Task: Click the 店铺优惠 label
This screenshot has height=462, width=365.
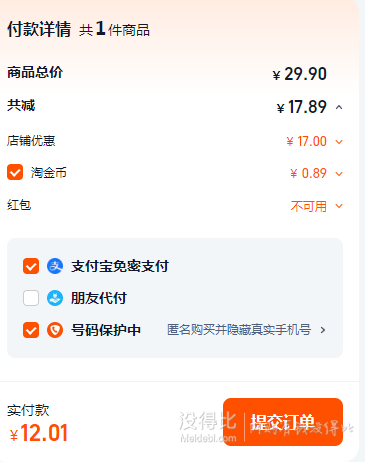Action: pos(31,141)
